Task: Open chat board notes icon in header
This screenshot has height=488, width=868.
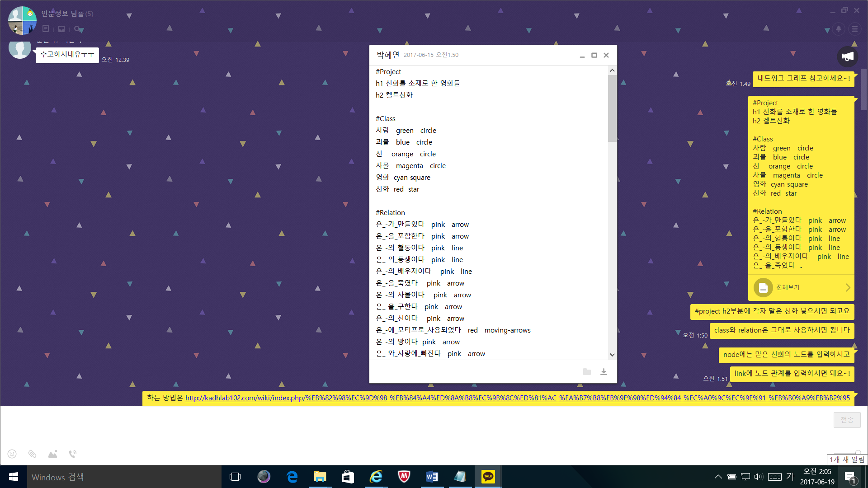Action: pyautogui.click(x=46, y=29)
